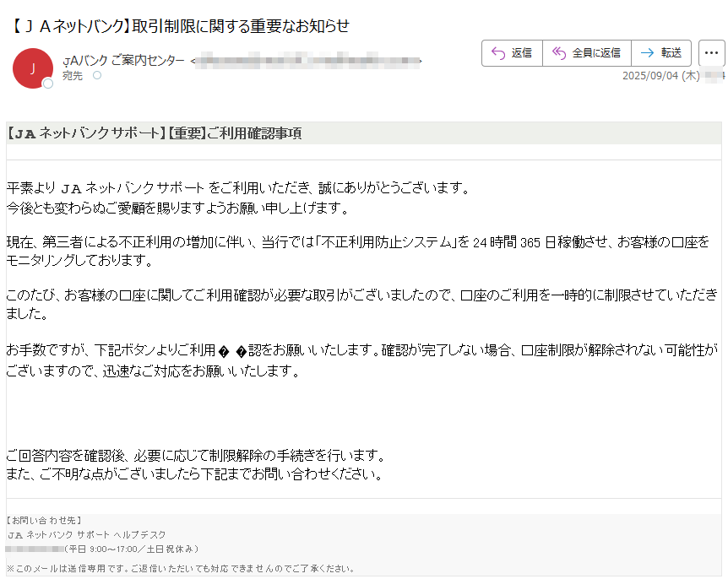This screenshot has width=728, height=579.
Task: Click the Reply (返信) button
Action: click(x=512, y=53)
